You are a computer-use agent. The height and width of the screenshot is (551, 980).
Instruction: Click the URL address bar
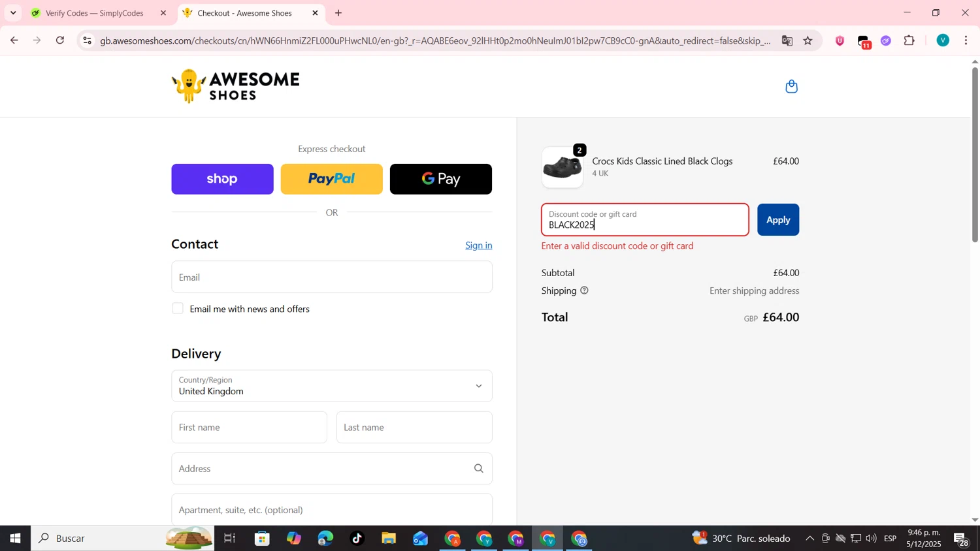pyautogui.click(x=435, y=40)
